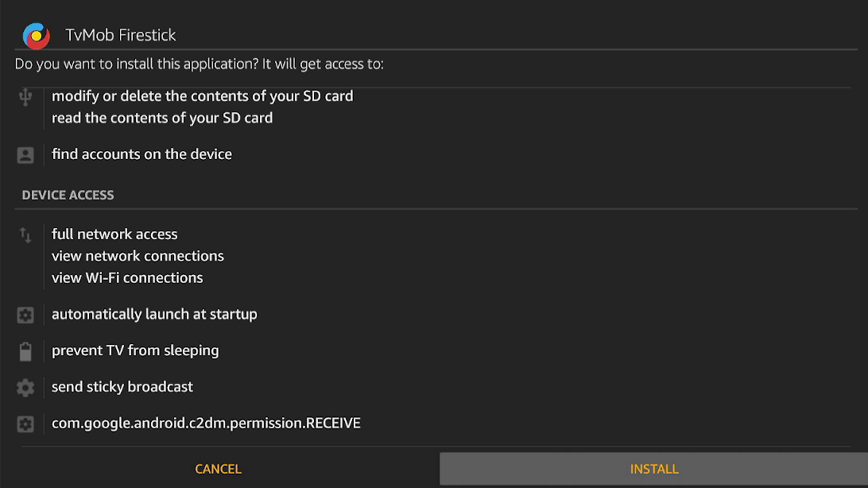Click the accounts person icon
868x488 pixels.
[25, 155]
